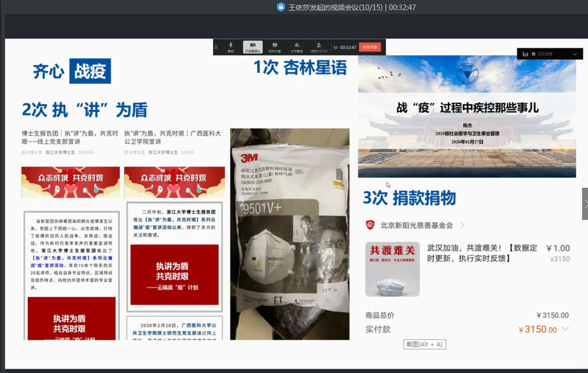Start a new share (新的共享)
Viewport: 588px width, 373px height.
(274, 46)
